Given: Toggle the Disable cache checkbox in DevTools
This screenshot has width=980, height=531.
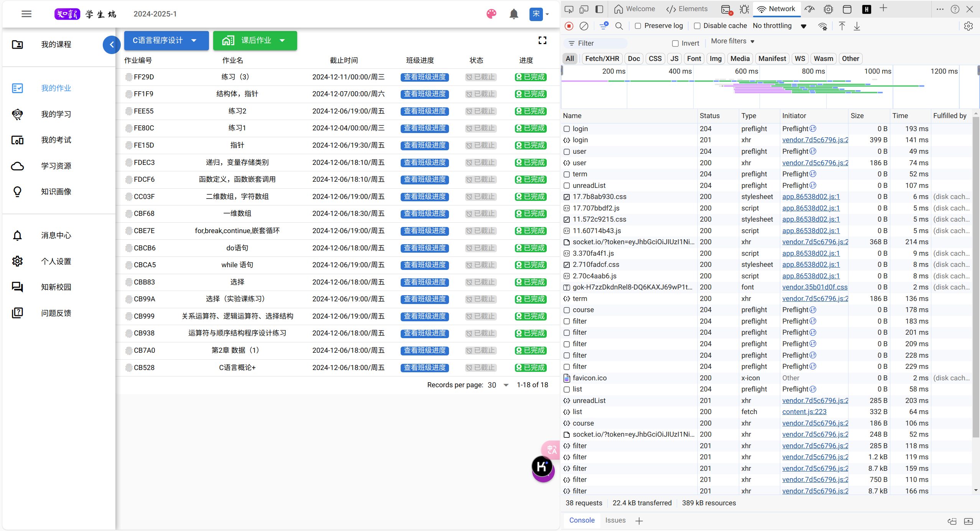Looking at the screenshot, I should point(697,26).
